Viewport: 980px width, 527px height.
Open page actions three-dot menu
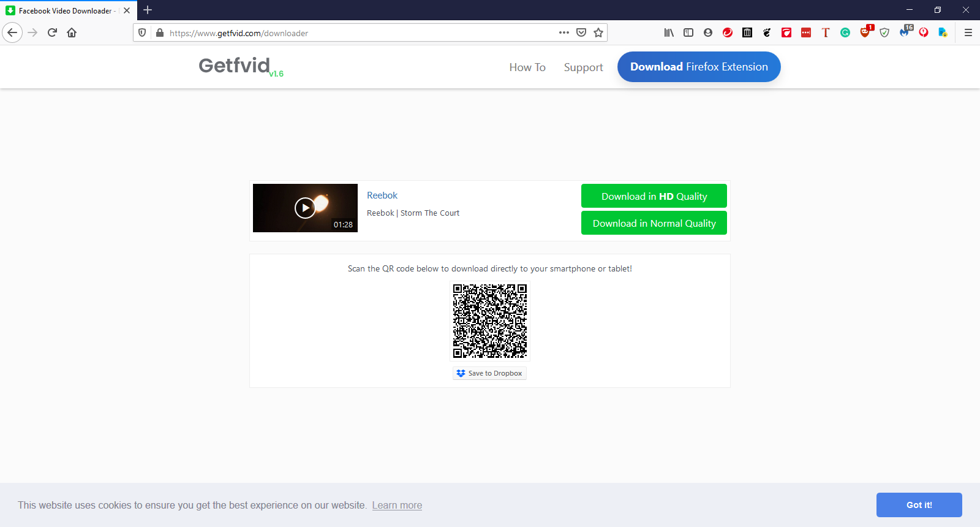[564, 32]
